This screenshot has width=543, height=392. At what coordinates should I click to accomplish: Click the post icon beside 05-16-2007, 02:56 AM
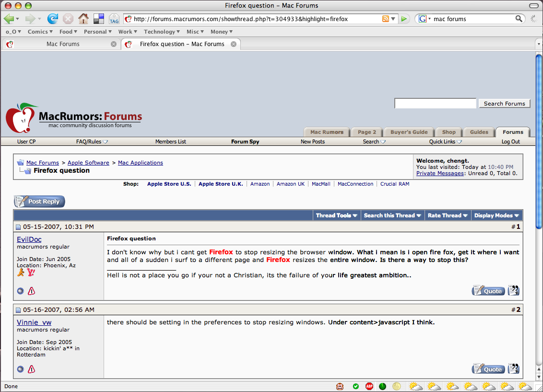click(18, 310)
